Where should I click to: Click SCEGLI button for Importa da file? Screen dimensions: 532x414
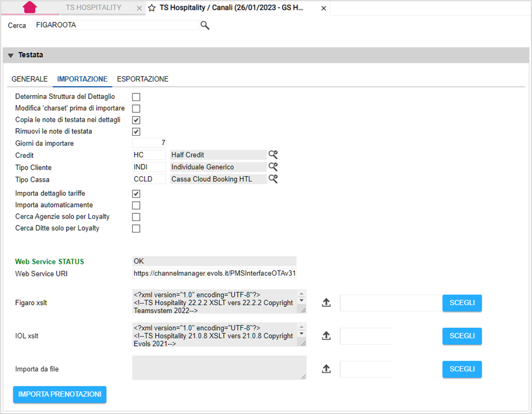(x=462, y=369)
